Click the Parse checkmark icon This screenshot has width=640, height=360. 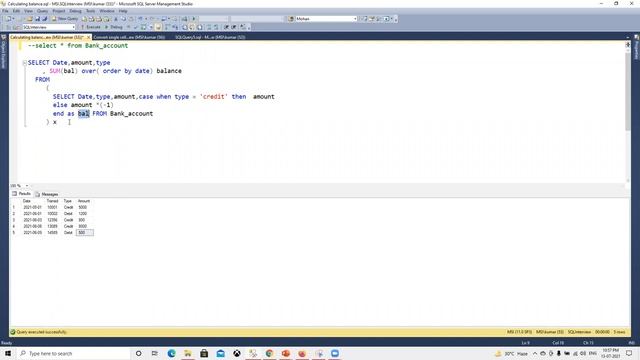point(136,27)
